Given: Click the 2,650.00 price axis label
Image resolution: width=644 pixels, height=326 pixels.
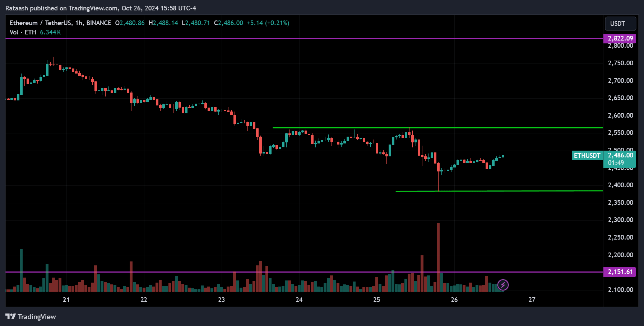Looking at the screenshot, I should pos(620,98).
